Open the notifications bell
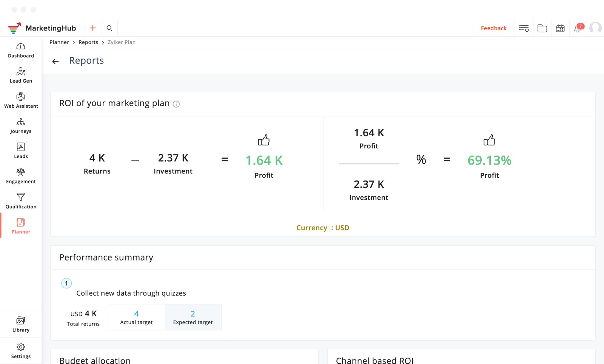 pyautogui.click(x=578, y=28)
